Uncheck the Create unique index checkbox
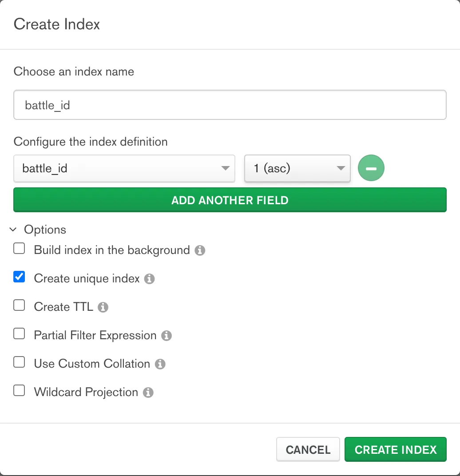 [19, 277]
